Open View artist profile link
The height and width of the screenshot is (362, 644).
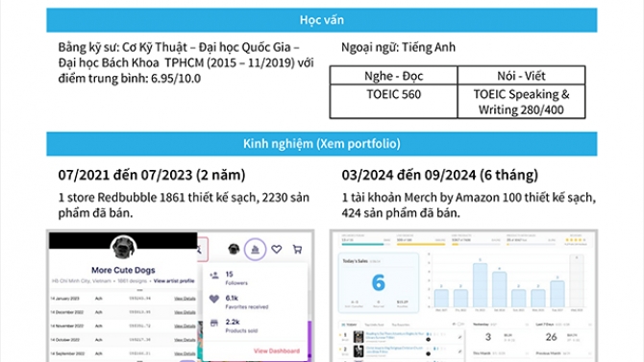tap(174, 281)
